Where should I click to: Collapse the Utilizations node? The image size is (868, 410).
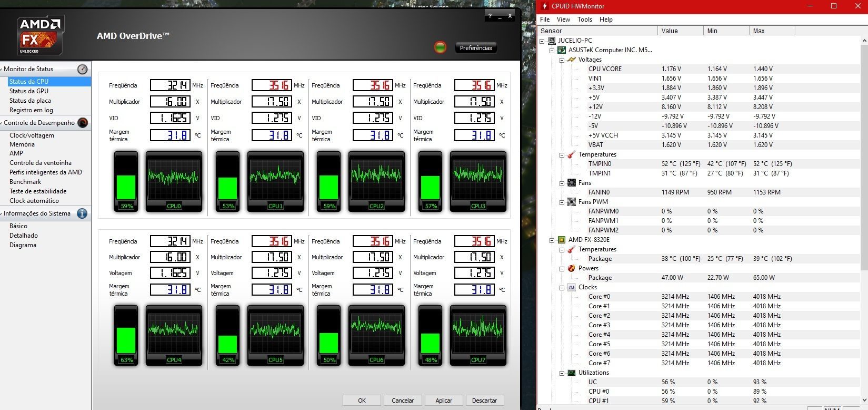(x=562, y=373)
